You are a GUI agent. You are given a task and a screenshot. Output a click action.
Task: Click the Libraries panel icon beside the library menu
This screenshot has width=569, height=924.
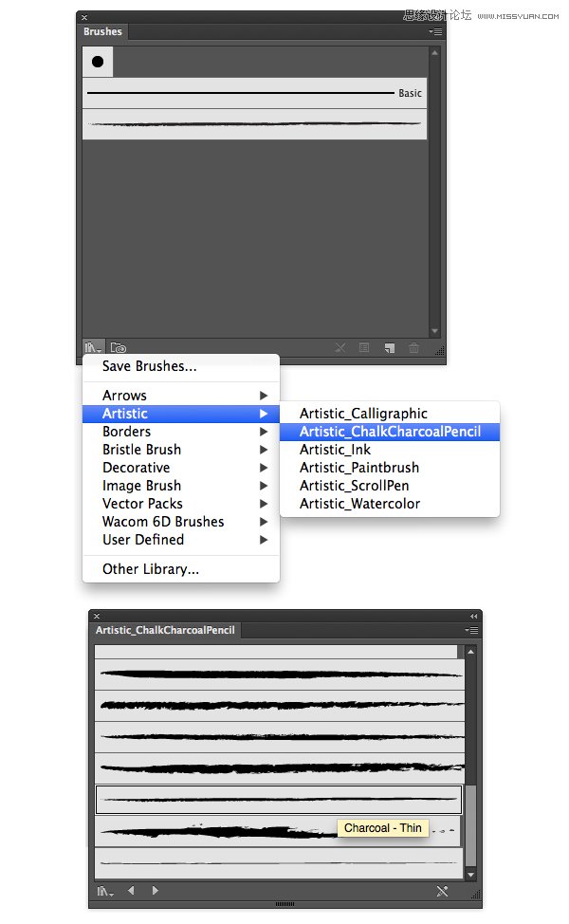pos(119,348)
